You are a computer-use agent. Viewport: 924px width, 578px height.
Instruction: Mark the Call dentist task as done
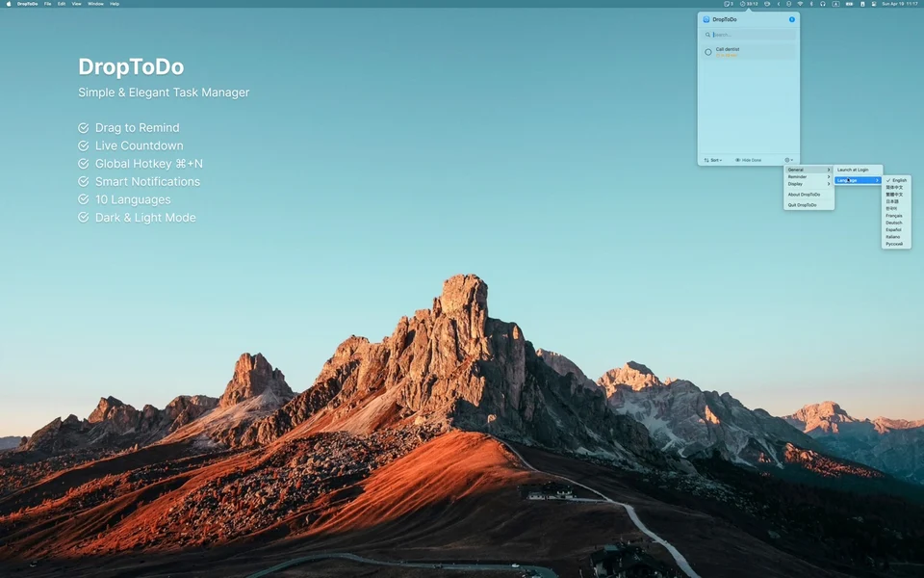point(708,52)
